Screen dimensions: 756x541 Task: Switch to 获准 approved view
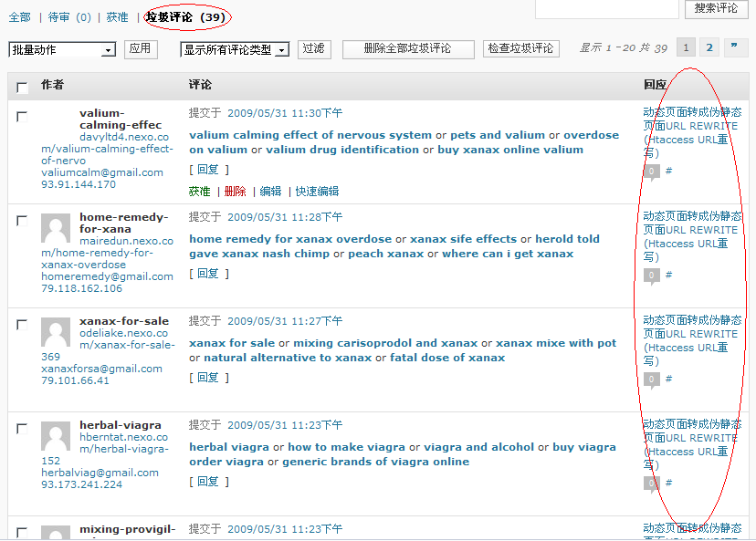coord(117,17)
